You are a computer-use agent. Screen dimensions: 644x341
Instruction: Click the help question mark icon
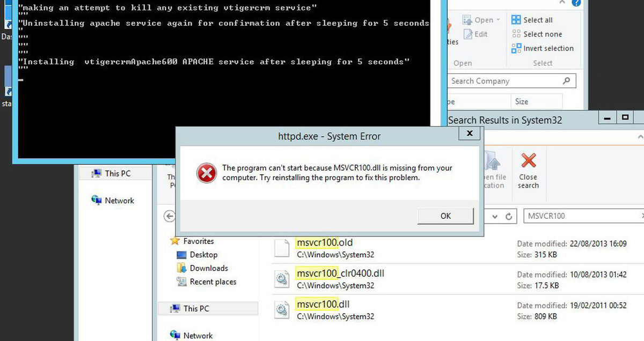[576, 3]
